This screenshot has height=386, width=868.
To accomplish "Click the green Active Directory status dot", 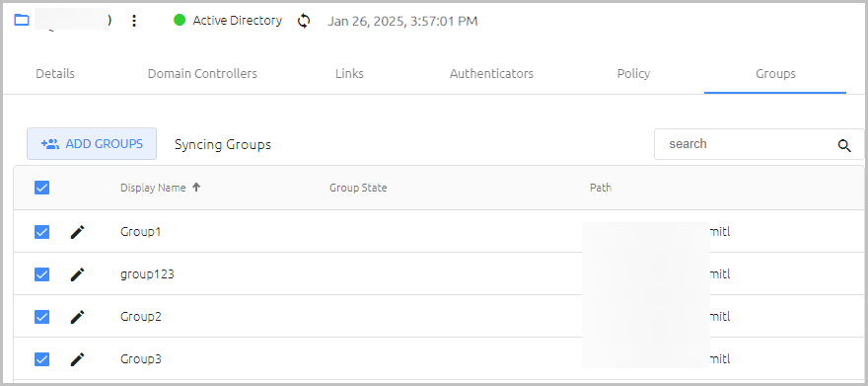I will click(180, 21).
